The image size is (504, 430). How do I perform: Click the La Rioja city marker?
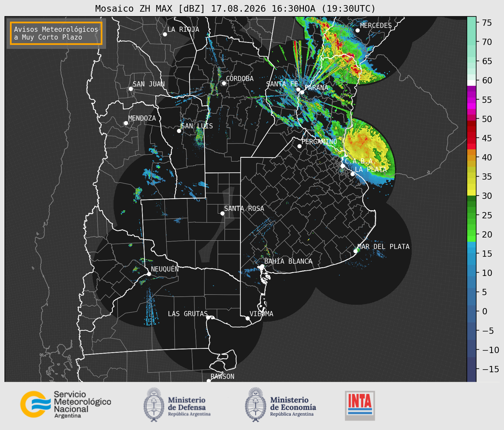[165, 34]
